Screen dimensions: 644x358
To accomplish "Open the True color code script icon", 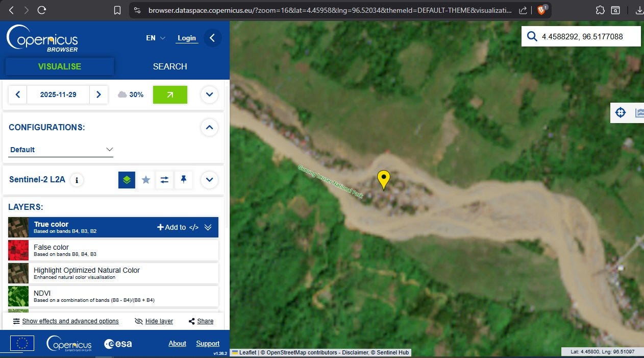I will coord(194,227).
